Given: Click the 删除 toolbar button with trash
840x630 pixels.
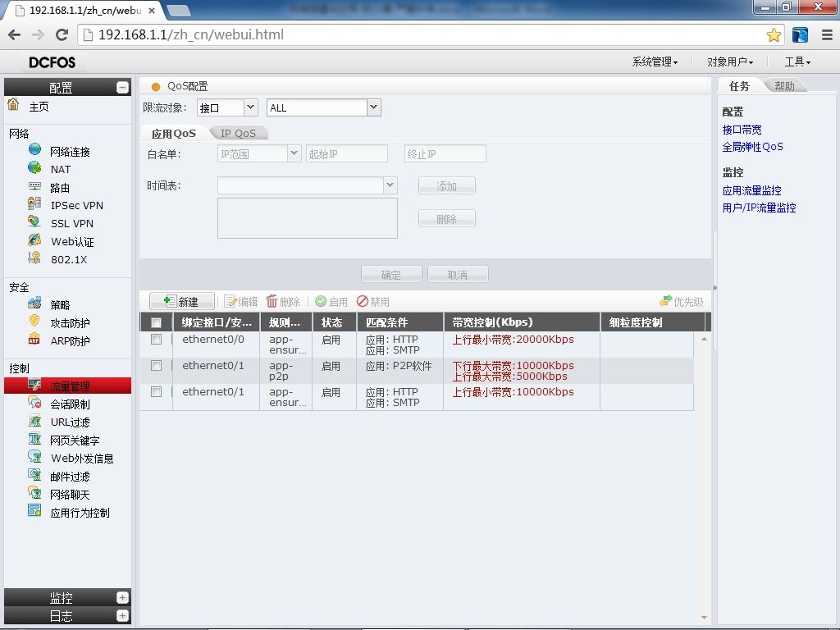Looking at the screenshot, I should click(283, 302).
